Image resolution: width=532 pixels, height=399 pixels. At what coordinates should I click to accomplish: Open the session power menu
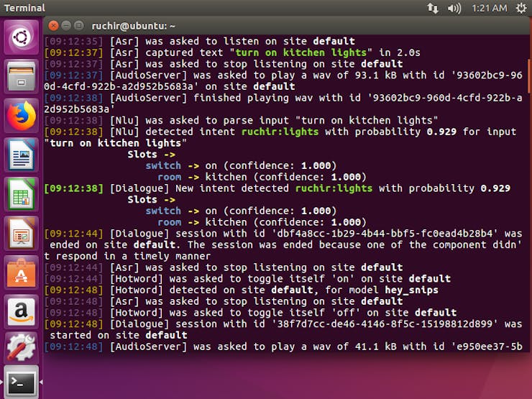pyautogui.click(x=521, y=8)
